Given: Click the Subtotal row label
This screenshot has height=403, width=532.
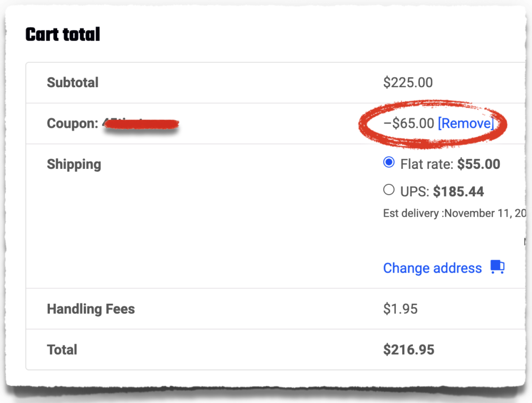Looking at the screenshot, I should coord(73,83).
